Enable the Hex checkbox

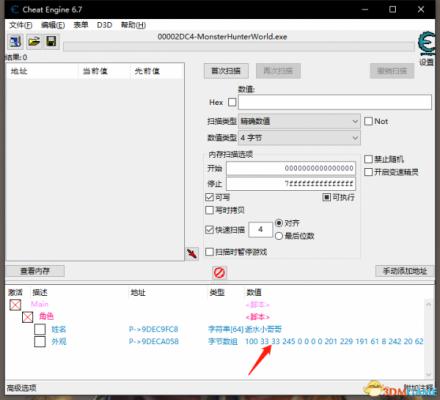click(232, 102)
